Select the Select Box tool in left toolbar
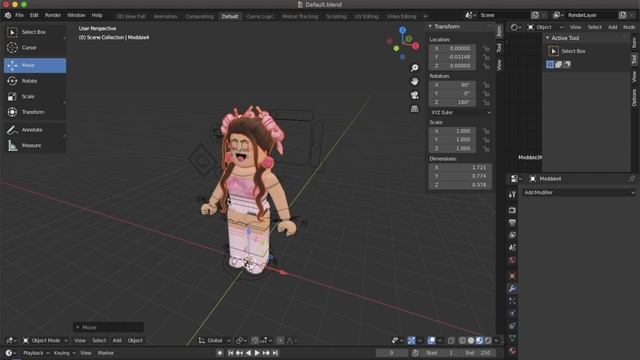Image resolution: width=640 pixels, height=360 pixels. [35, 32]
